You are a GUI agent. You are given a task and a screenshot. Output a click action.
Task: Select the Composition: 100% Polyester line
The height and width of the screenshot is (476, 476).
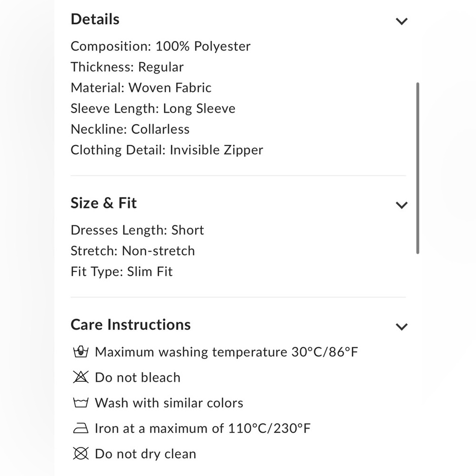coord(160,47)
